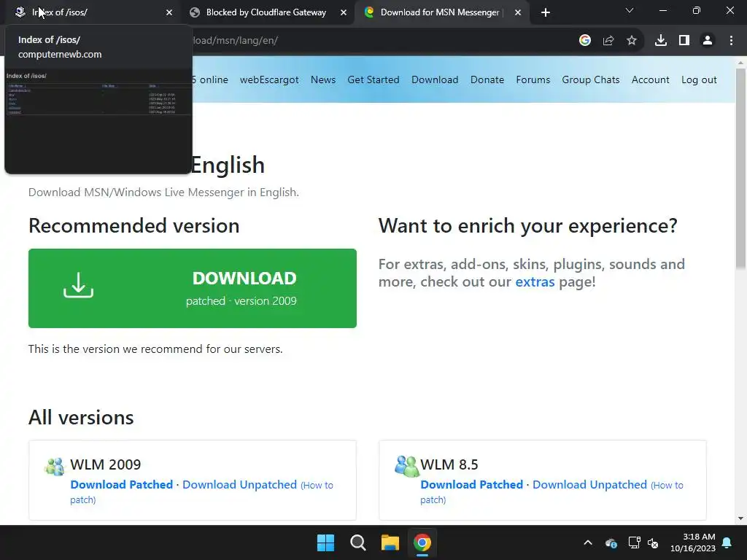Image resolution: width=747 pixels, height=560 pixels.
Task: Open the tab search chevron
Action: [x=630, y=10]
